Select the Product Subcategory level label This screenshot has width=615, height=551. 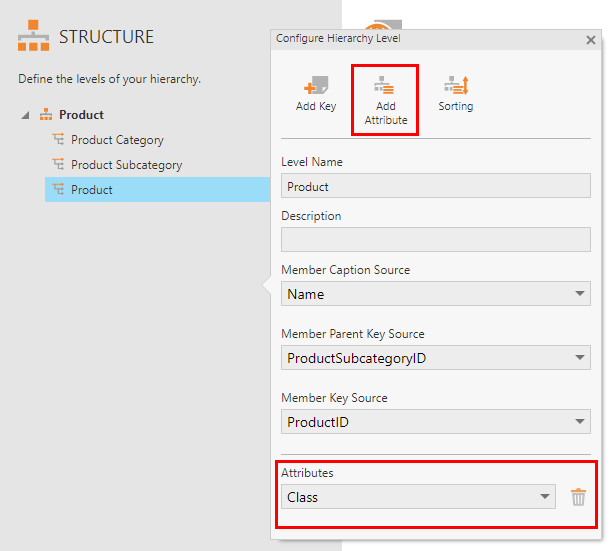click(126, 165)
